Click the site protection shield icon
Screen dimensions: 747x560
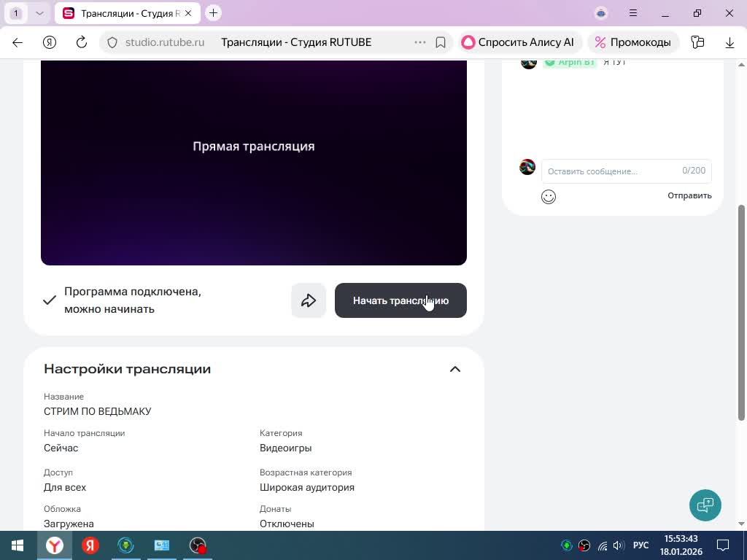click(112, 42)
